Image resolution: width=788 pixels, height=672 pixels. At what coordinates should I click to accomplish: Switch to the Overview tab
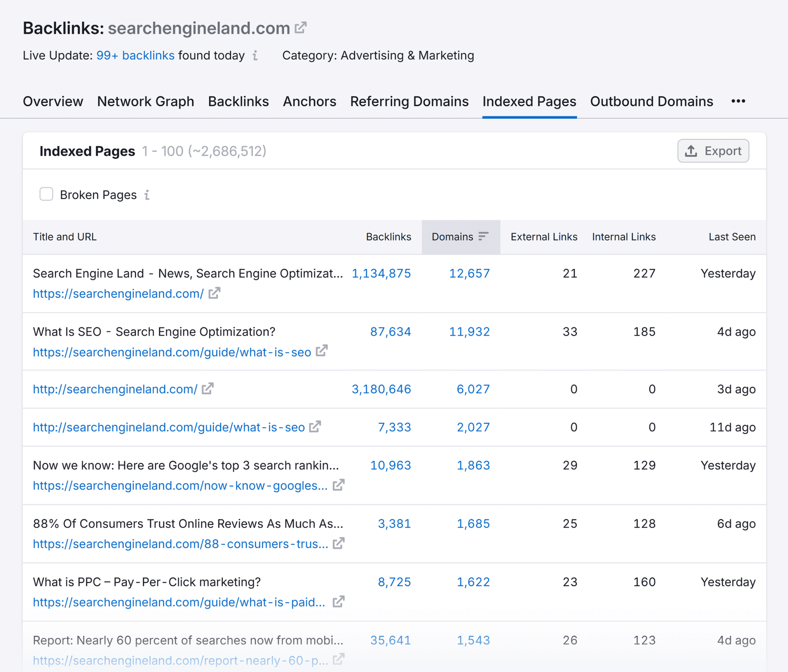53,102
